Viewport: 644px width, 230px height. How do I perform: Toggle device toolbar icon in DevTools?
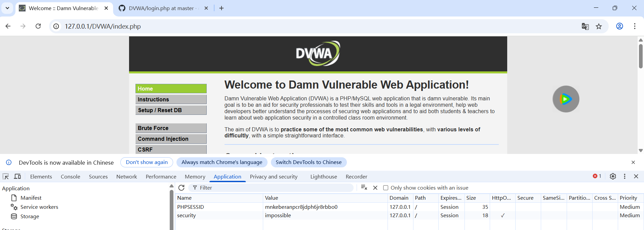17,176
